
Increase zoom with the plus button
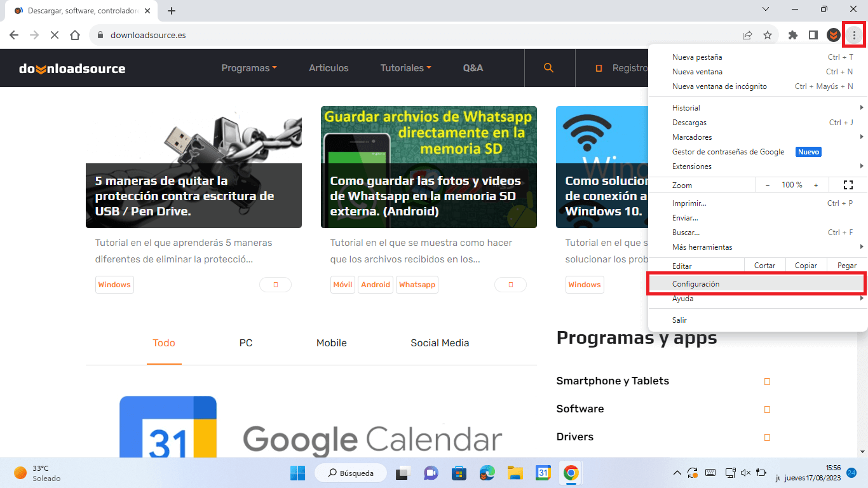tap(816, 185)
